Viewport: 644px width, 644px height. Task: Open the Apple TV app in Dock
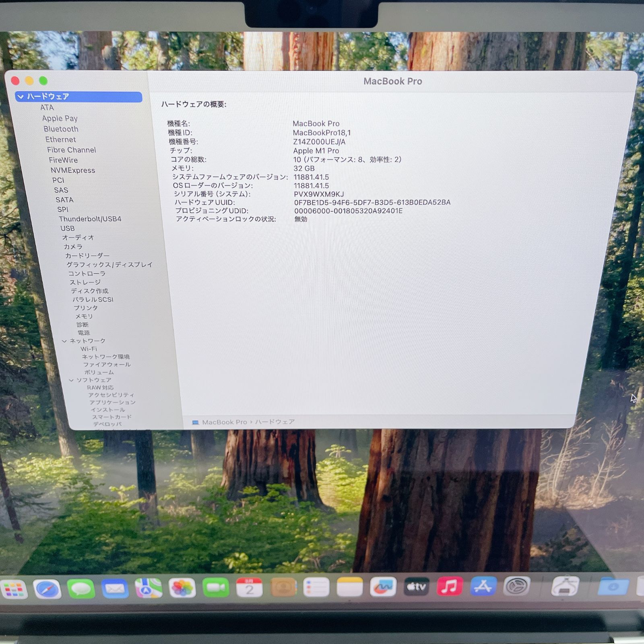click(416, 587)
